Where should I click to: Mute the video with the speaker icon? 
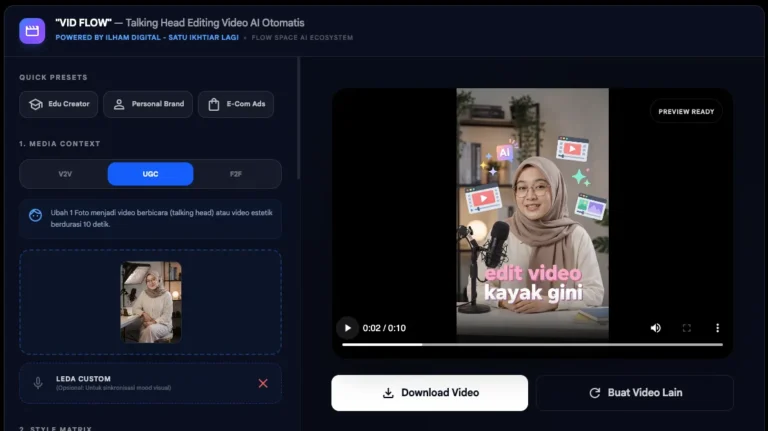click(655, 328)
